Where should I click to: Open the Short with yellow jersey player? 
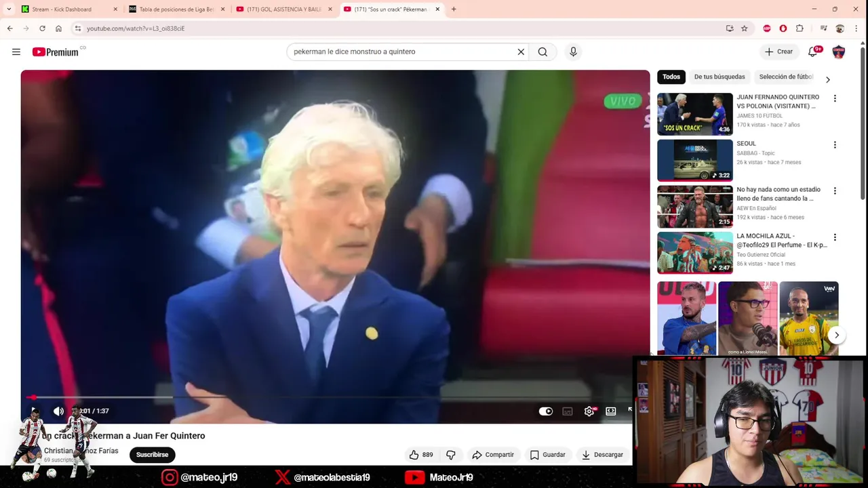pos(808,318)
